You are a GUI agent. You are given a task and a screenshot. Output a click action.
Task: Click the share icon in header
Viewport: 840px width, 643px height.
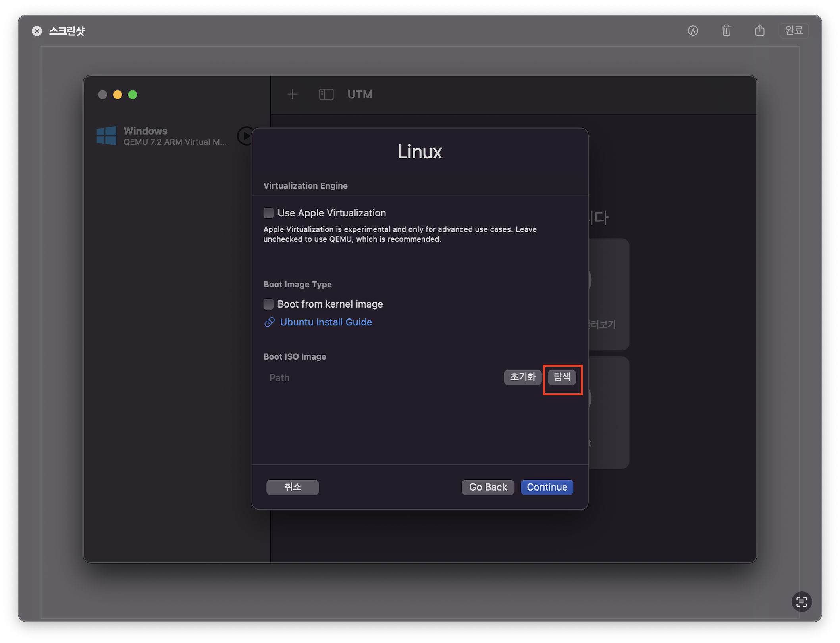(759, 30)
